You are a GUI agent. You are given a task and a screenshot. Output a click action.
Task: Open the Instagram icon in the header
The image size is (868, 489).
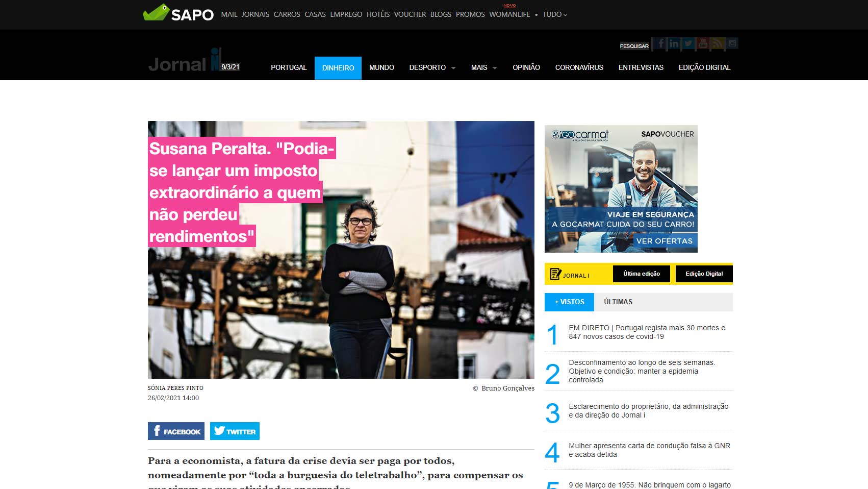click(732, 44)
